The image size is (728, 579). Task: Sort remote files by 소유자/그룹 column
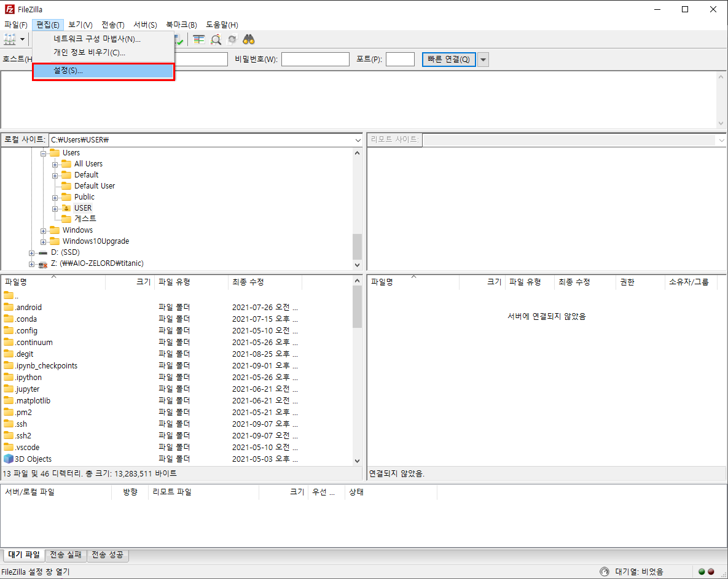click(691, 282)
